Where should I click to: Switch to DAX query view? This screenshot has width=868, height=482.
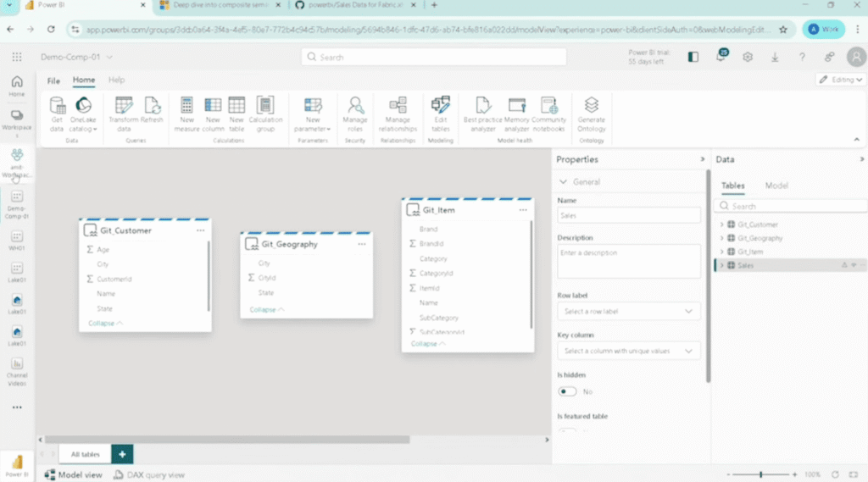[x=149, y=475]
